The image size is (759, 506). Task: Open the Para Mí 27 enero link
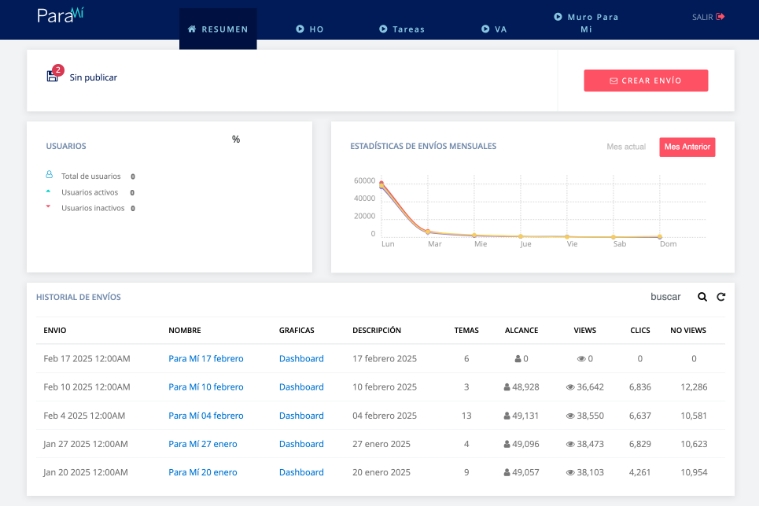pyautogui.click(x=203, y=444)
